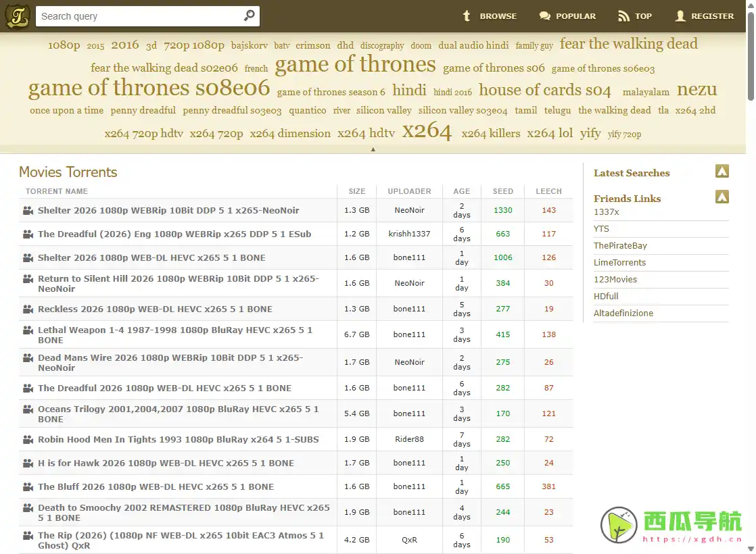
Task: Click the site logo in the top-left corner
Action: pos(17,16)
